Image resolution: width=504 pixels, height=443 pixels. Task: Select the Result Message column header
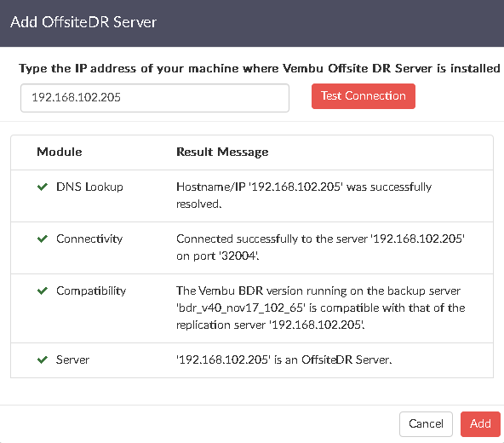(222, 152)
